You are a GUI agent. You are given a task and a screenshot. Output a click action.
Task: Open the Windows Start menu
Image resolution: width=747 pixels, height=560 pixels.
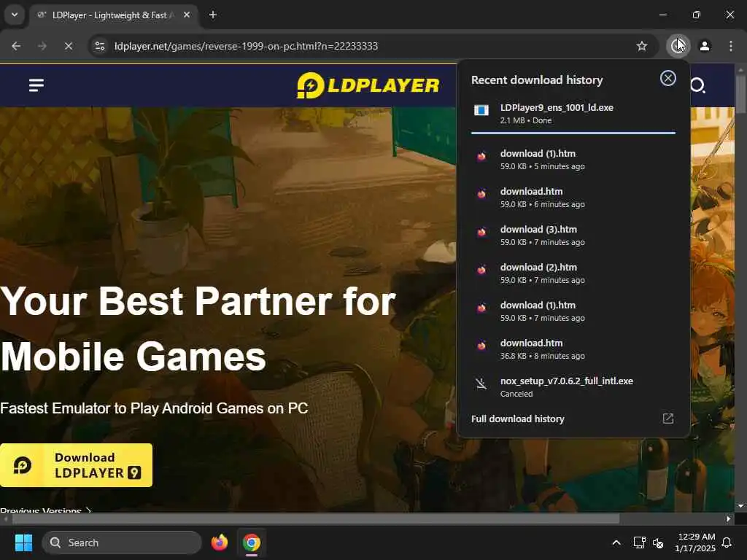23,542
